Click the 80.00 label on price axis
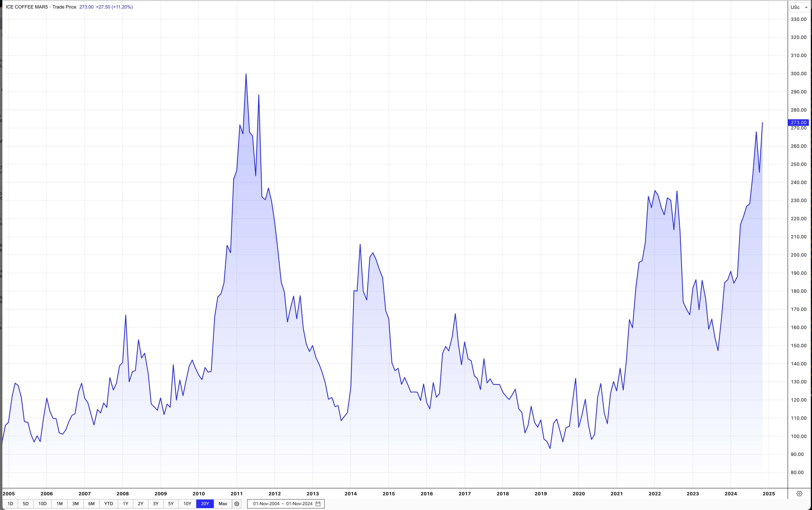The image size is (812, 510). (797, 472)
